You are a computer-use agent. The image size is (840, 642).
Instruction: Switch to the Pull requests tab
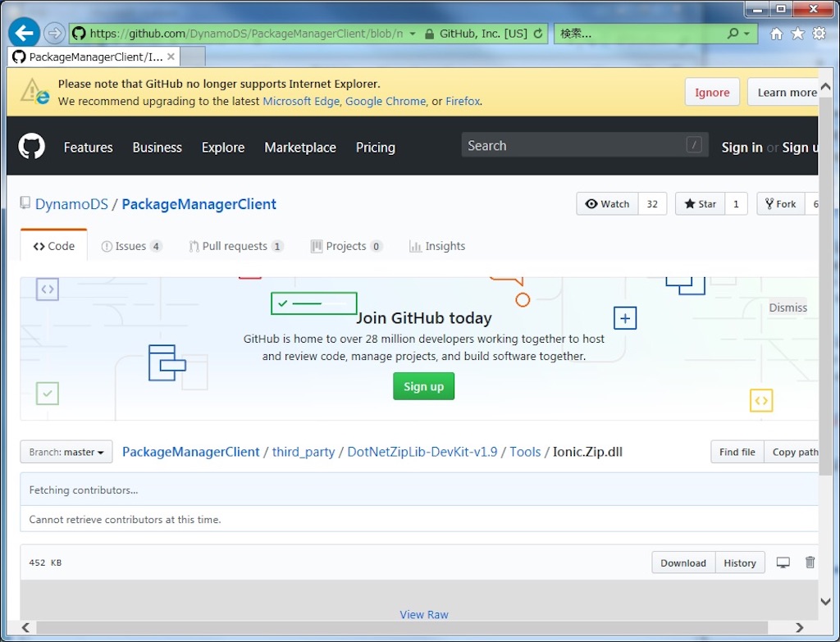(235, 246)
